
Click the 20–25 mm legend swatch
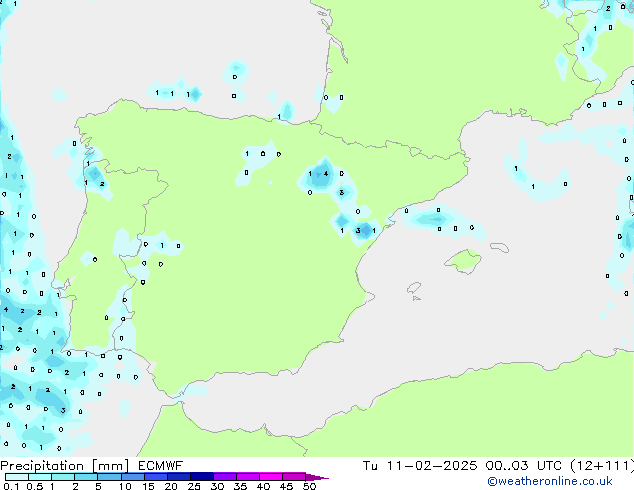[x=179, y=477]
